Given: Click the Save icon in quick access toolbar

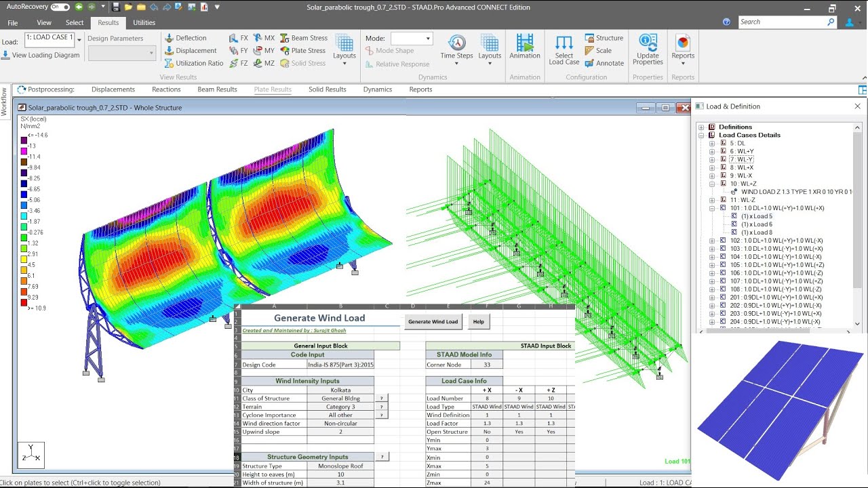Looking at the screenshot, I should [x=117, y=7].
